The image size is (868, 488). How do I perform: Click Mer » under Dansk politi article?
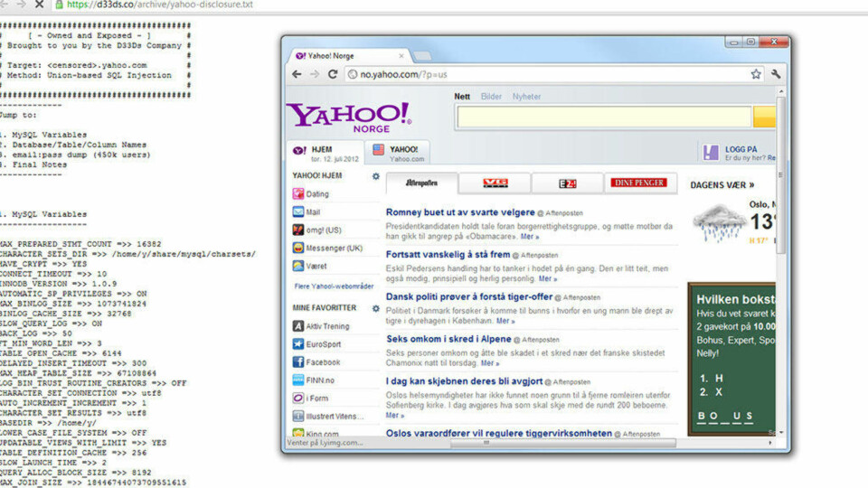505,321
